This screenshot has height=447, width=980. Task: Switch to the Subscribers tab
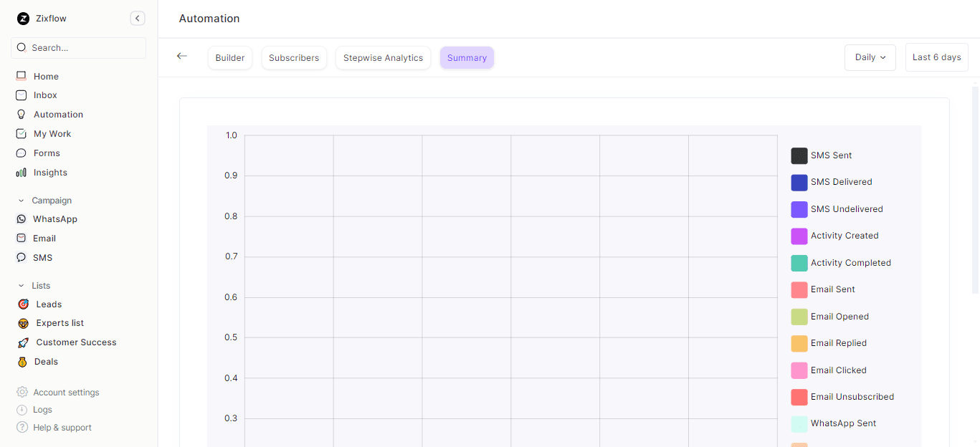tap(294, 58)
